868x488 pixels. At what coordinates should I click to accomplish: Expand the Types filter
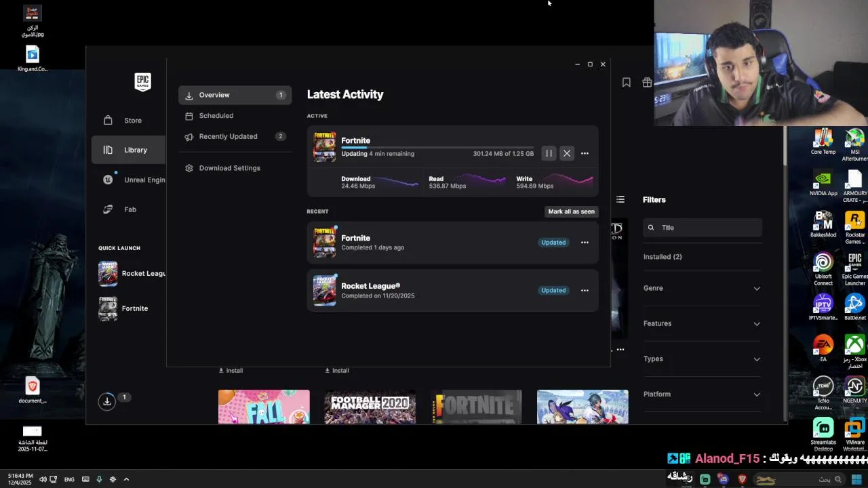pyautogui.click(x=702, y=359)
